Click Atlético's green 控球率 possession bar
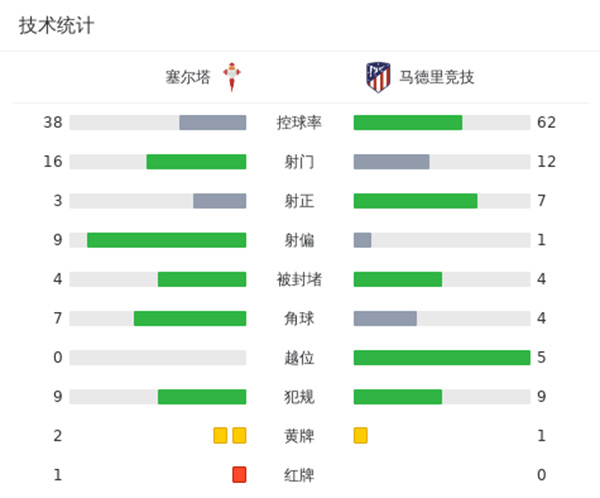The image size is (600, 498). (408, 123)
